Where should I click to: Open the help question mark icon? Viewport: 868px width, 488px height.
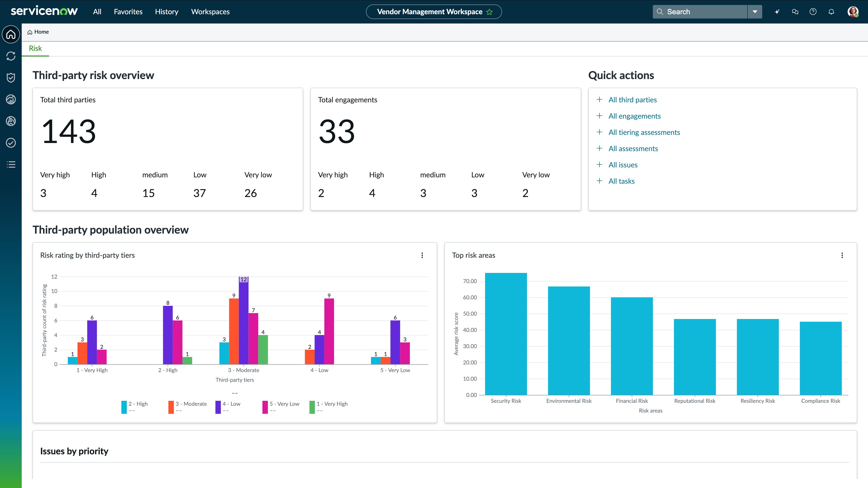point(813,12)
